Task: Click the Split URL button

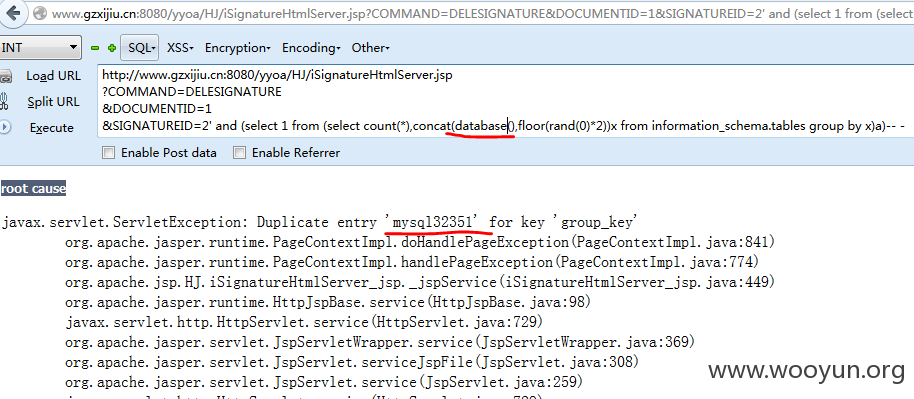Action: [53, 102]
